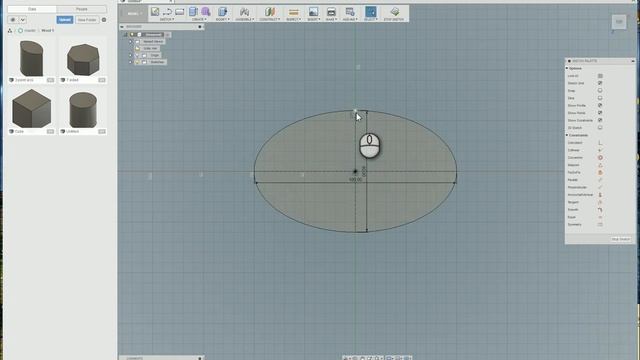Click the Look At icon in Sketch Palette
640x360 pixels.
coord(600,76)
